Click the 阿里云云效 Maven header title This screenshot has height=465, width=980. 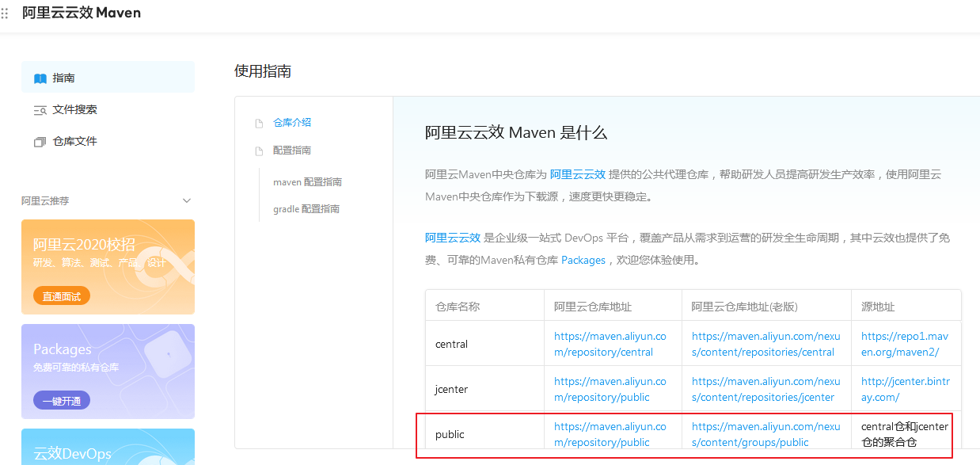point(82,13)
